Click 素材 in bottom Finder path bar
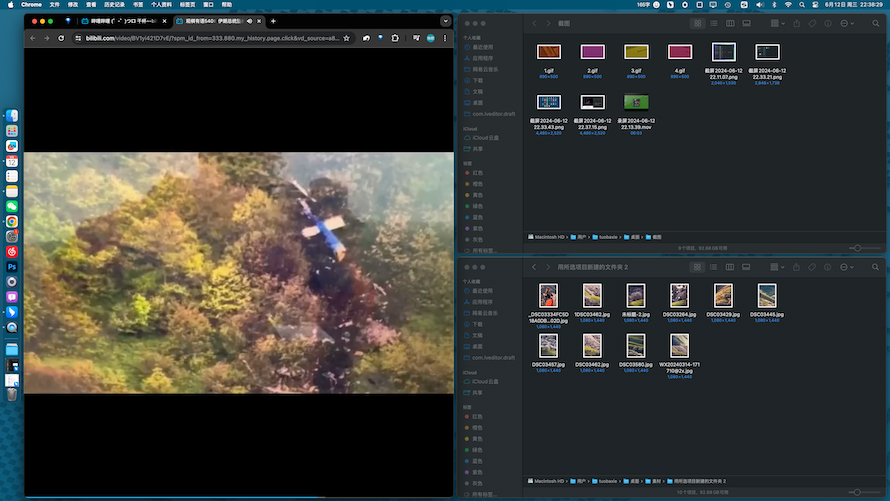 click(653, 481)
